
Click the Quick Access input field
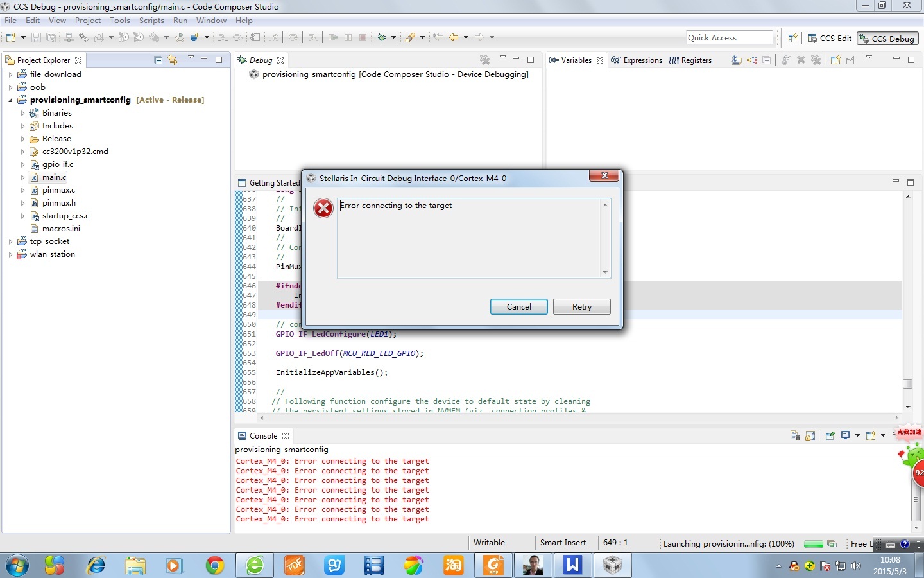coord(730,38)
